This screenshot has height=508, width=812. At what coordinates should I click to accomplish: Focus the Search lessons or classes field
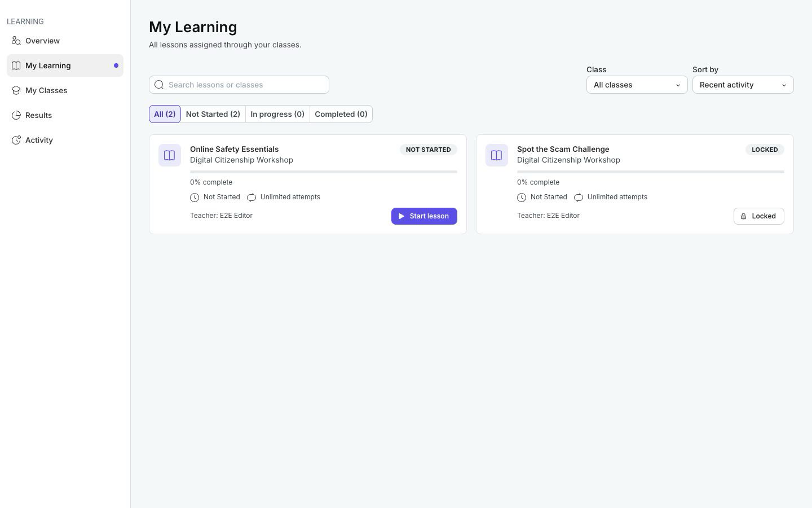coord(239,85)
